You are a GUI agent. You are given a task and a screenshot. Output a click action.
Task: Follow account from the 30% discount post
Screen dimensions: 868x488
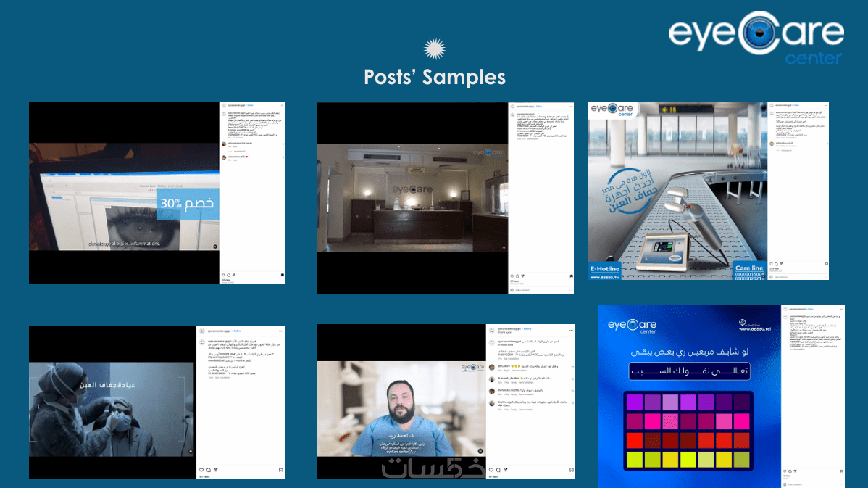[x=250, y=105]
